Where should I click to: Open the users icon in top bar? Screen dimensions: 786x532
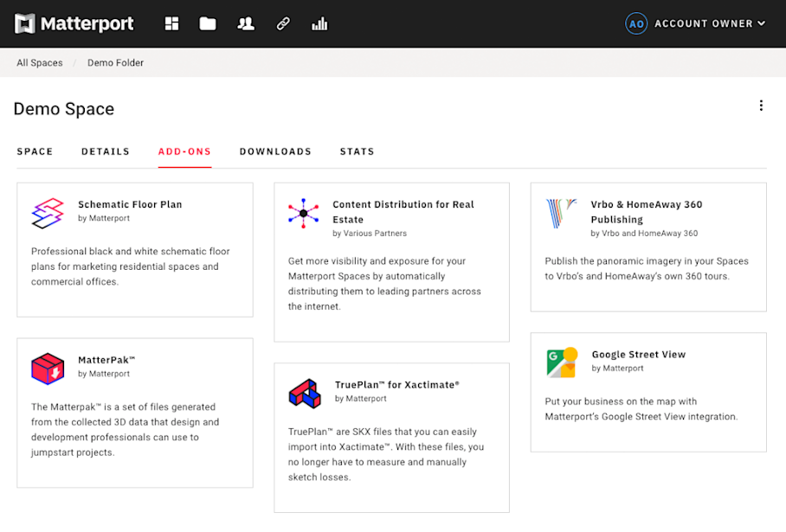point(246,23)
